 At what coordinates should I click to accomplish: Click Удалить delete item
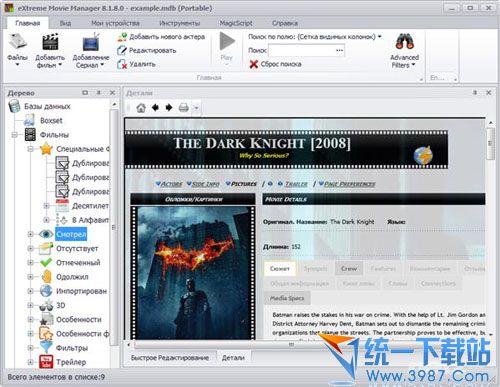137,64
